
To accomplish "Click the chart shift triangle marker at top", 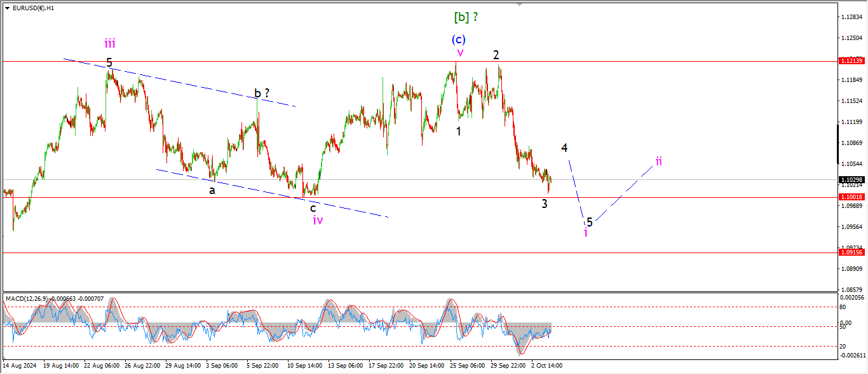I will (x=520, y=4).
